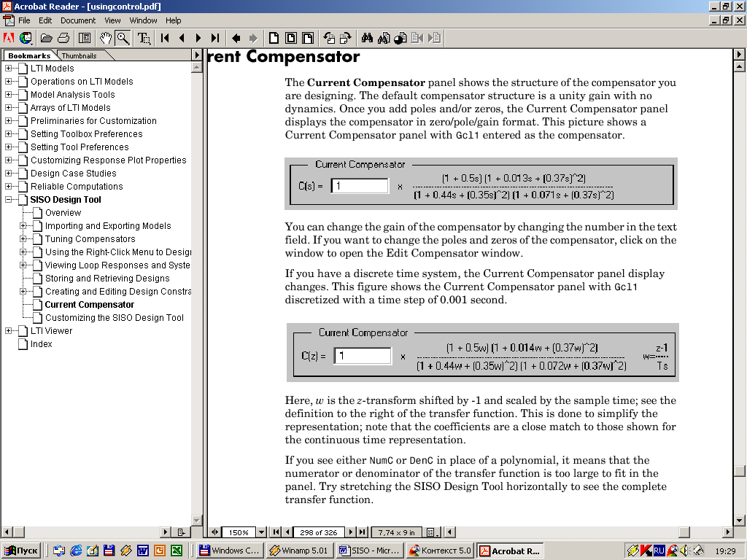The width and height of the screenshot is (747, 560).
Task: Open the Overview bookmark
Action: [63, 213]
